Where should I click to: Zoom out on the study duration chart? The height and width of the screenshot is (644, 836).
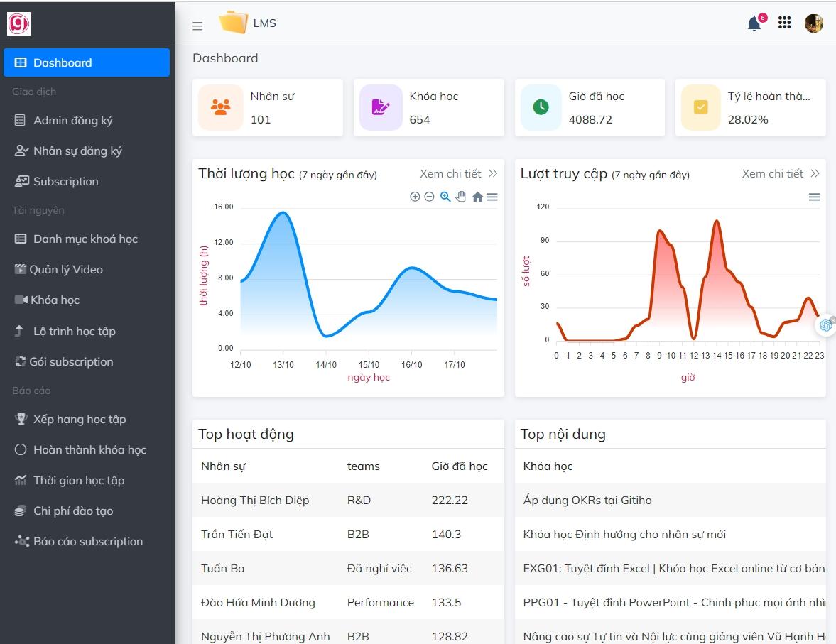tap(429, 197)
